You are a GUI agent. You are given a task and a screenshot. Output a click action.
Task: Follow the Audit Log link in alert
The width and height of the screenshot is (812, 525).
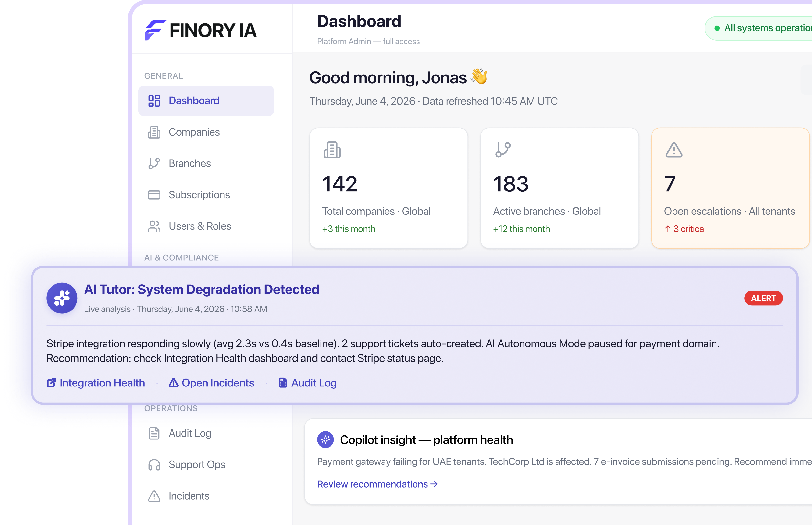308,383
